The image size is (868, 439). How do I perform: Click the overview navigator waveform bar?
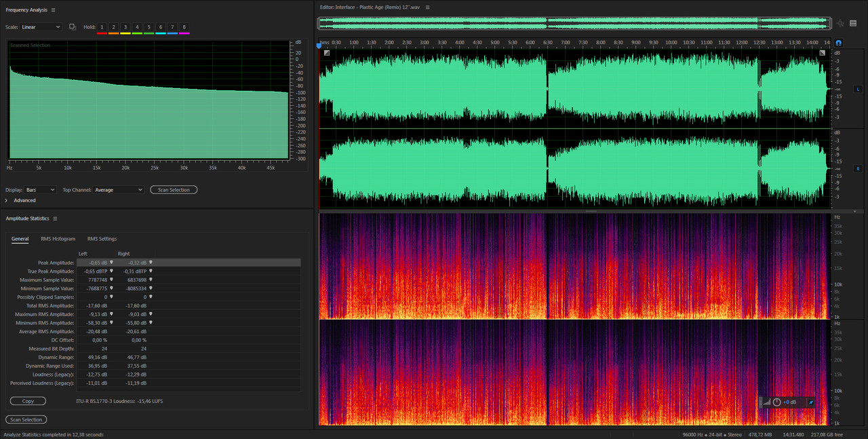coord(574,23)
